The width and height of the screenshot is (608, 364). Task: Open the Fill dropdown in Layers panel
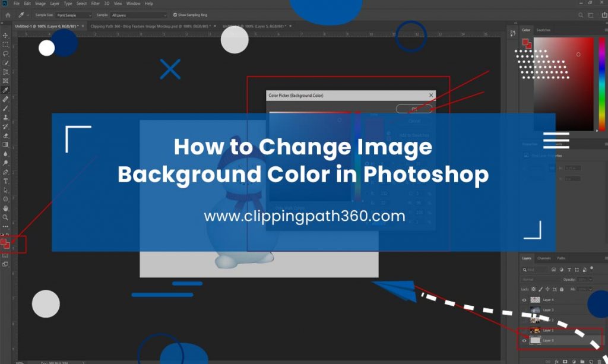591,289
